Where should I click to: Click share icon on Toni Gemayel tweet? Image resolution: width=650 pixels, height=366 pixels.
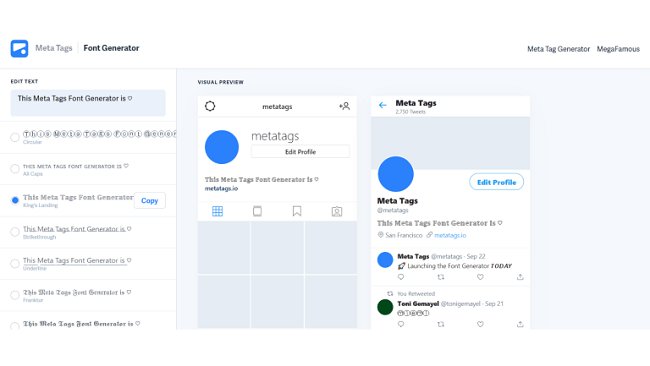point(520,324)
